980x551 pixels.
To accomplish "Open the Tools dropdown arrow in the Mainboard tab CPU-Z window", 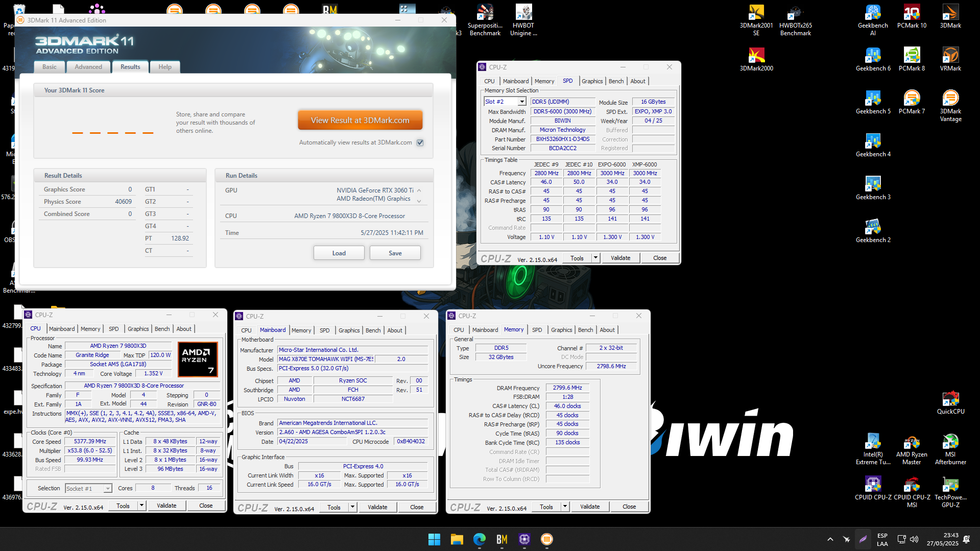I will pos(352,507).
